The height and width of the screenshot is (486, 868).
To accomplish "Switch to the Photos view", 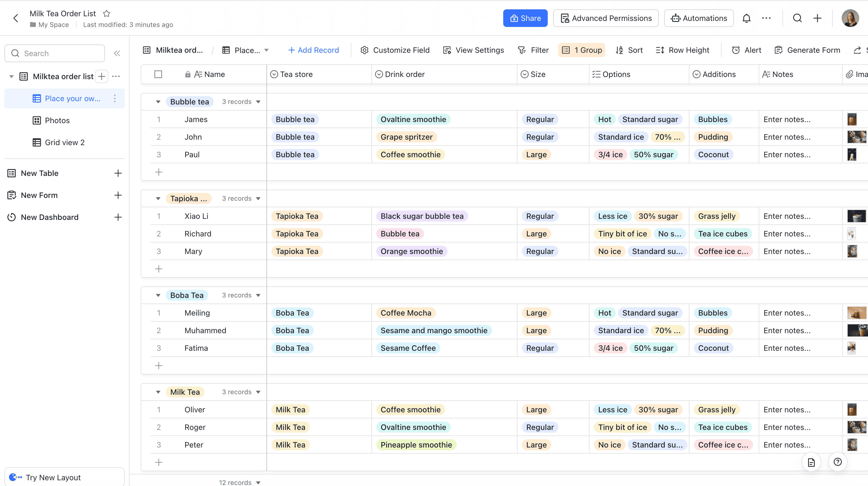I will pyautogui.click(x=57, y=120).
